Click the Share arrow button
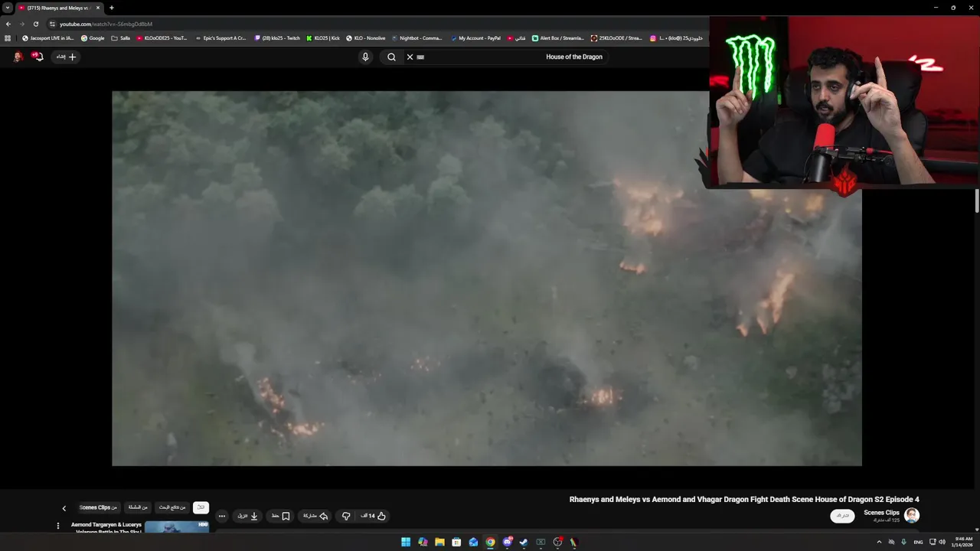The image size is (980, 551). [x=315, y=516]
